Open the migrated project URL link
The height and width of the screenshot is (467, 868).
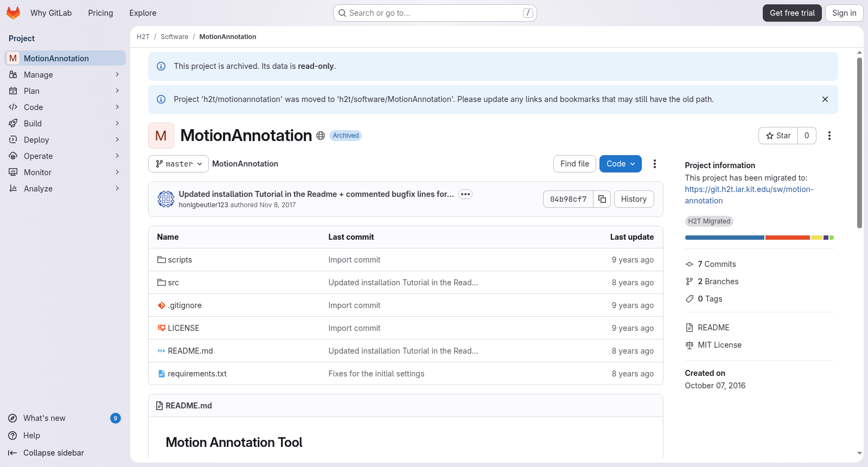[x=749, y=195]
